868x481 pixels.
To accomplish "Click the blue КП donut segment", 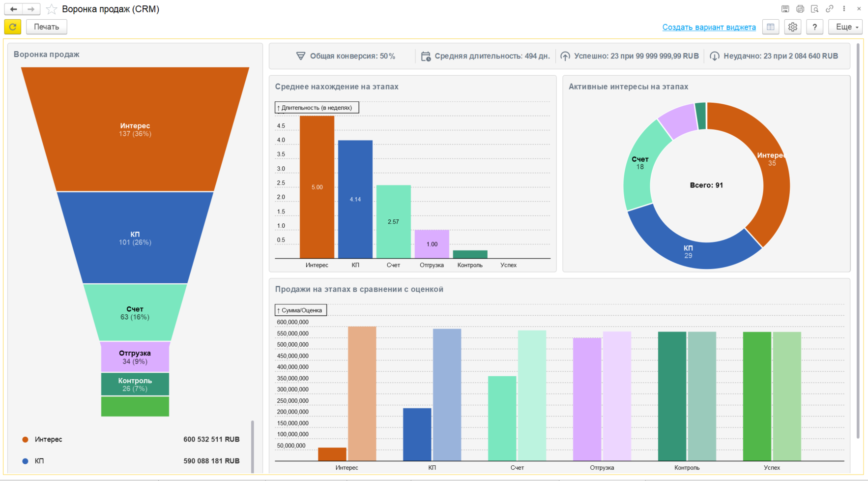I will click(x=688, y=252).
